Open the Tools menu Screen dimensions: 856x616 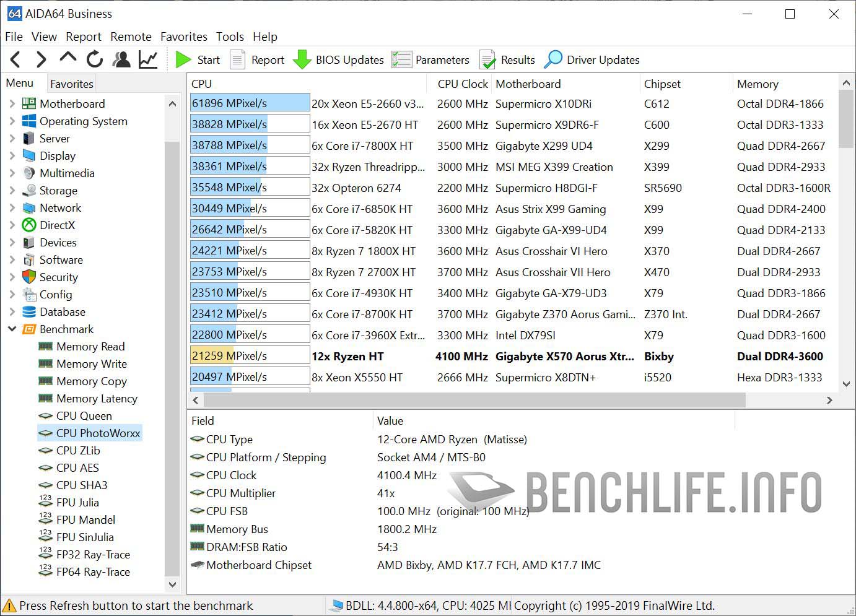(x=230, y=37)
